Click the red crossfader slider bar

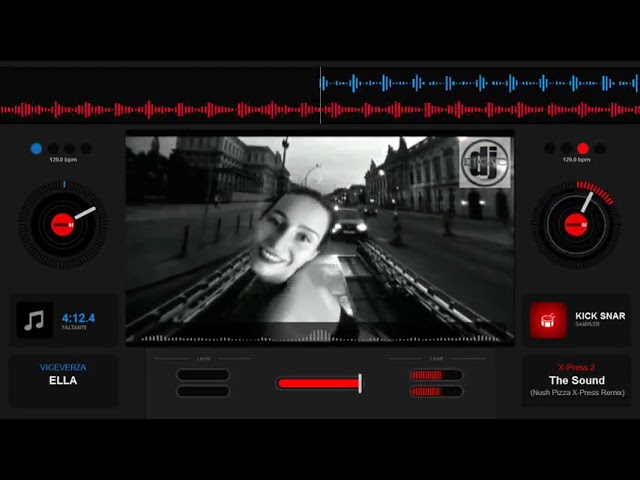click(318, 383)
